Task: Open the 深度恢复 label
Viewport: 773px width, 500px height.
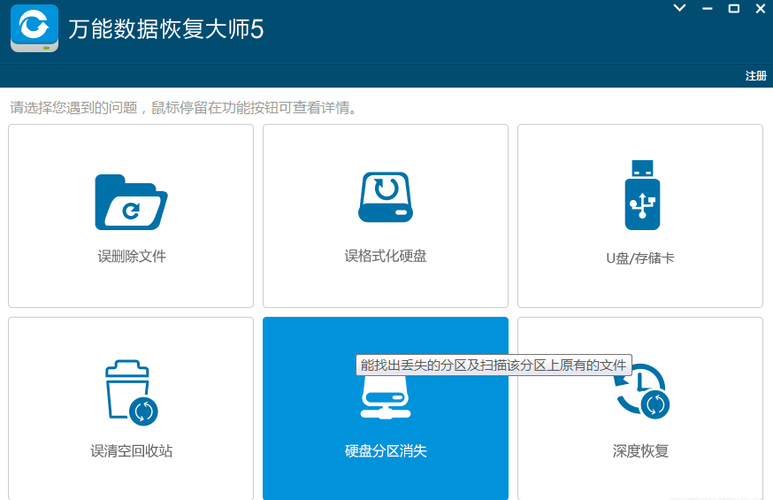Action: click(x=640, y=451)
